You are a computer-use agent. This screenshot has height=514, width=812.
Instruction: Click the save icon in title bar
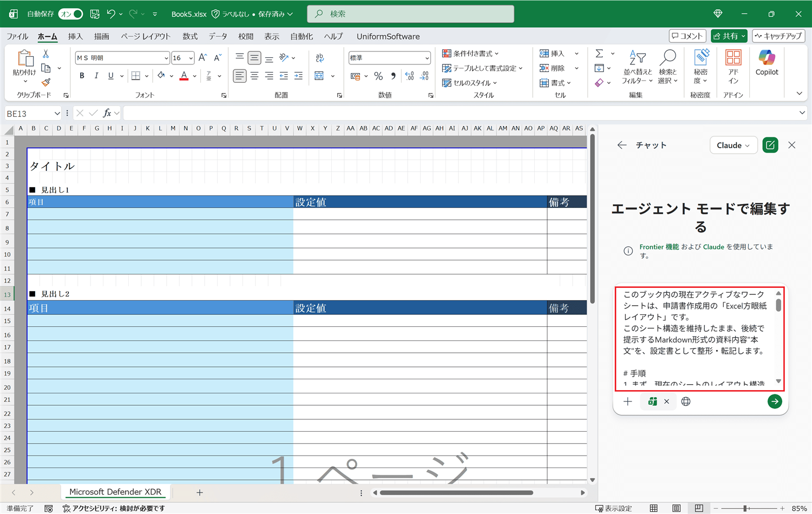(x=95, y=14)
